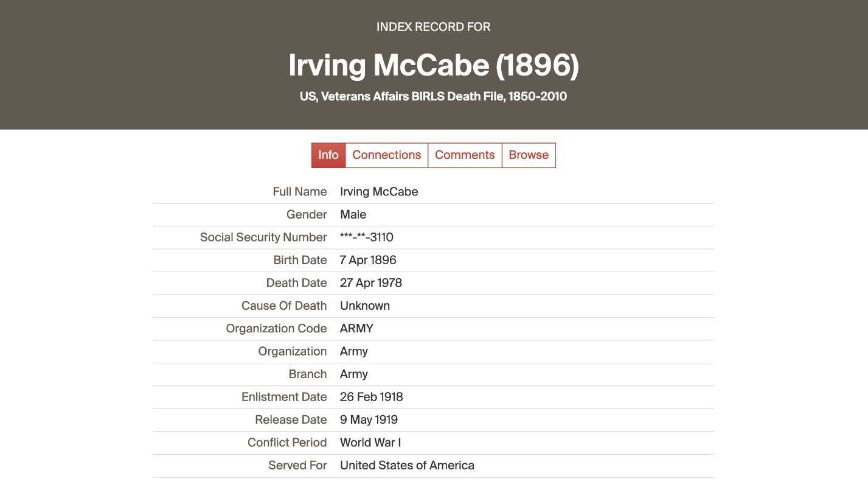
Task: Open the Comments tab
Action: click(x=465, y=155)
